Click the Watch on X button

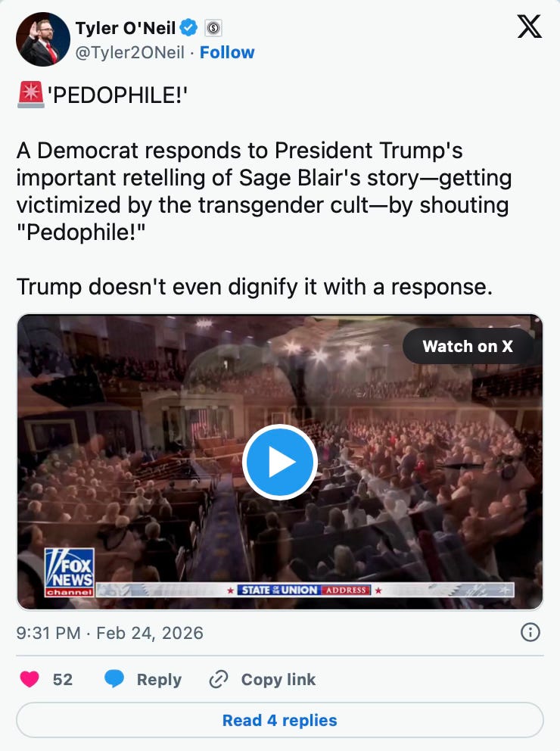(468, 346)
